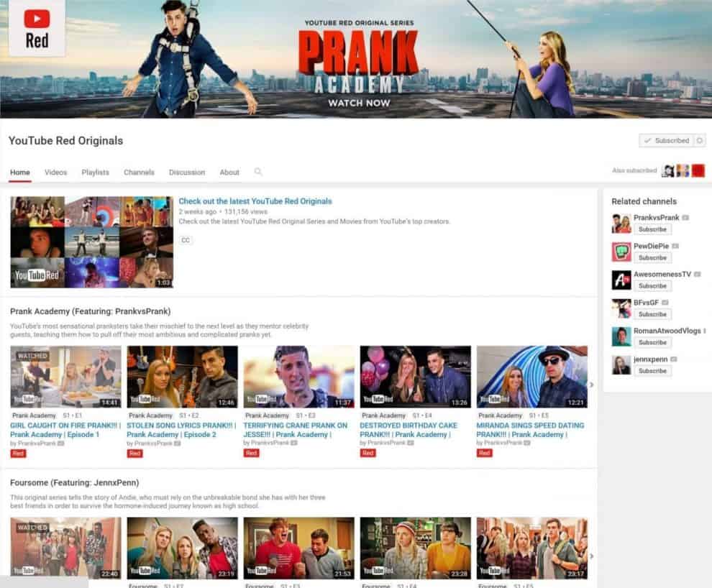
Task: Click the Red badge under Prank Academy Episode 1
Action: click(17, 453)
